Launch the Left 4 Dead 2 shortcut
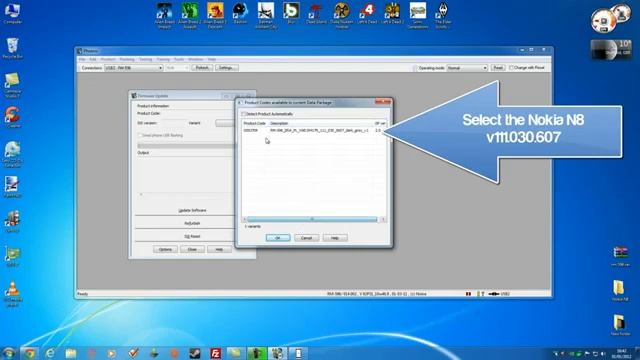This screenshot has width=640, height=360. 392,13
